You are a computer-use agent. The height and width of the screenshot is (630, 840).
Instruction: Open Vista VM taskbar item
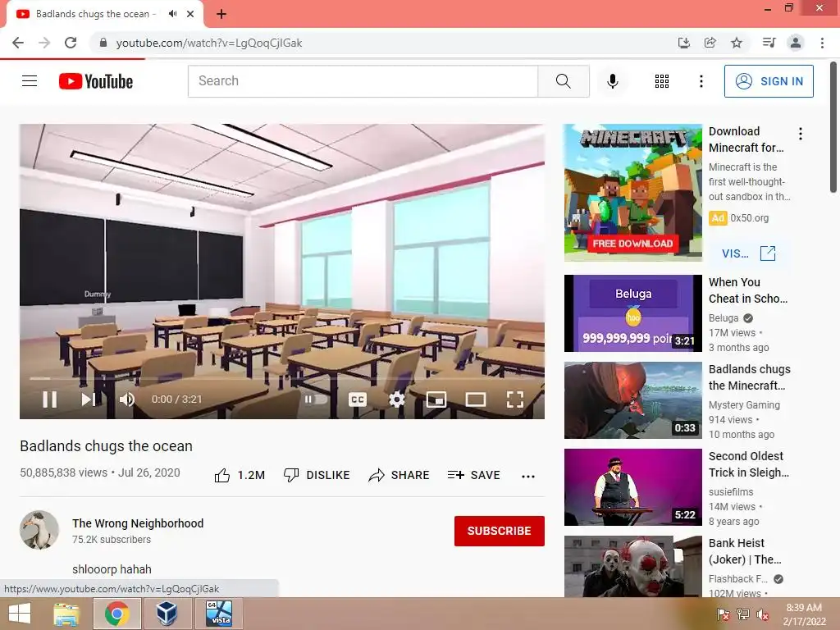(219, 614)
